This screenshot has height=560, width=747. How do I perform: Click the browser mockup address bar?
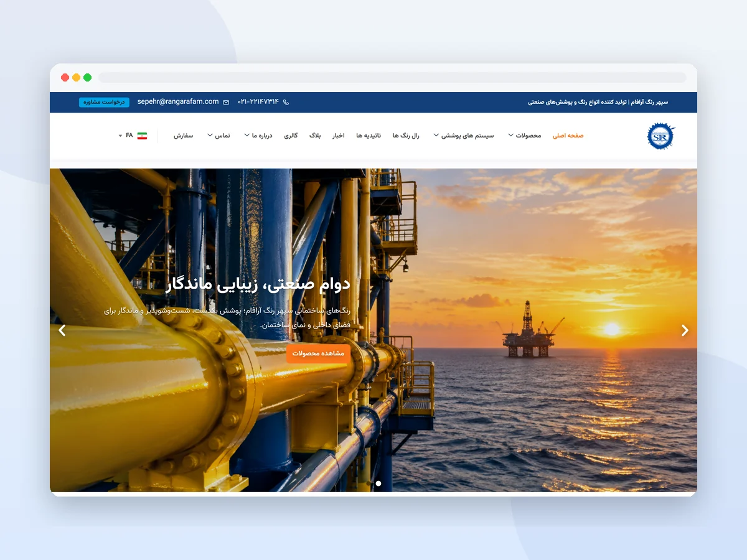[x=392, y=78]
